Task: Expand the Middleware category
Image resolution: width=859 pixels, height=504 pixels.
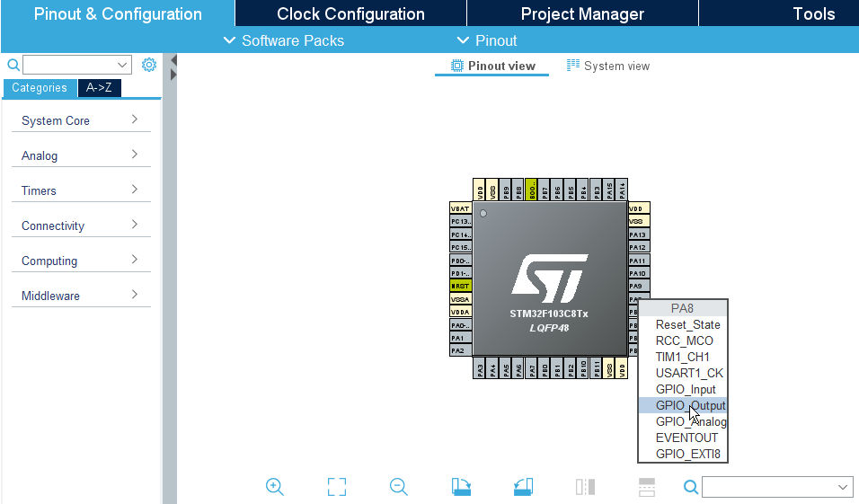Action: 81,296
